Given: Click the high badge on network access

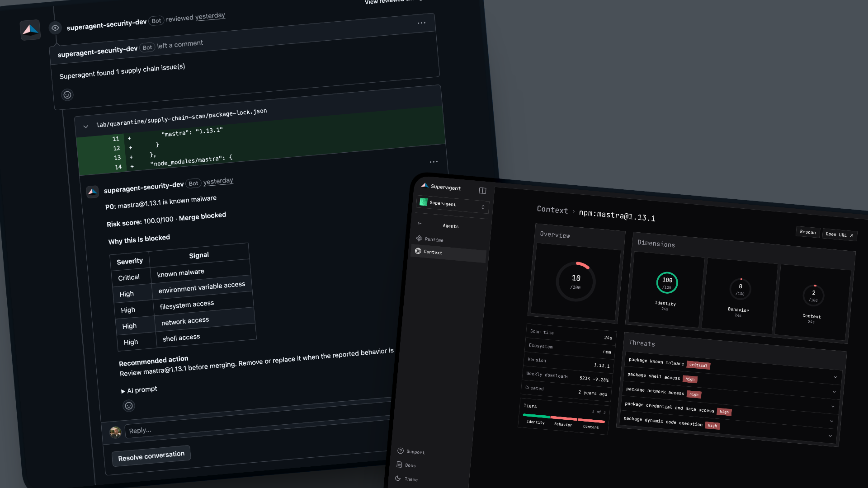Looking at the screenshot, I should click(x=694, y=394).
